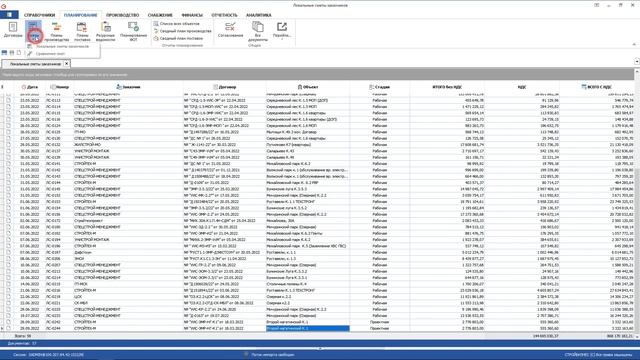Open the blue application file menu button
The image size is (640, 360).
[x=9, y=15]
